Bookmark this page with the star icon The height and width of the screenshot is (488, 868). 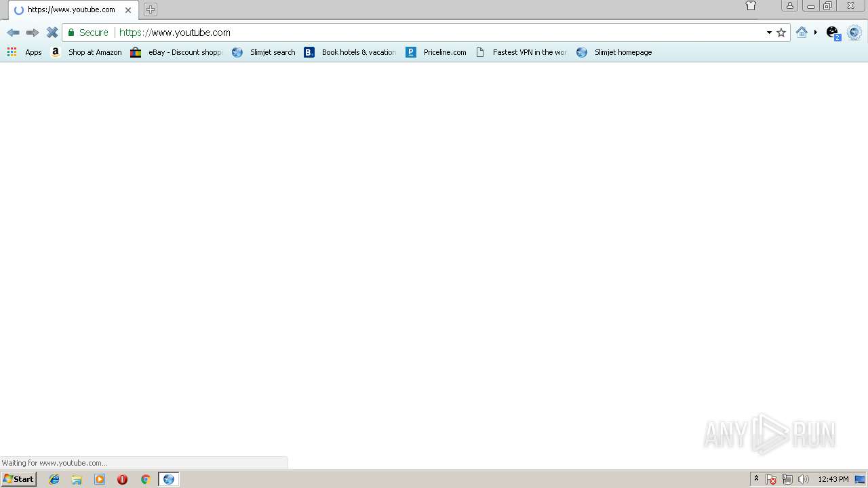pyautogui.click(x=781, y=33)
